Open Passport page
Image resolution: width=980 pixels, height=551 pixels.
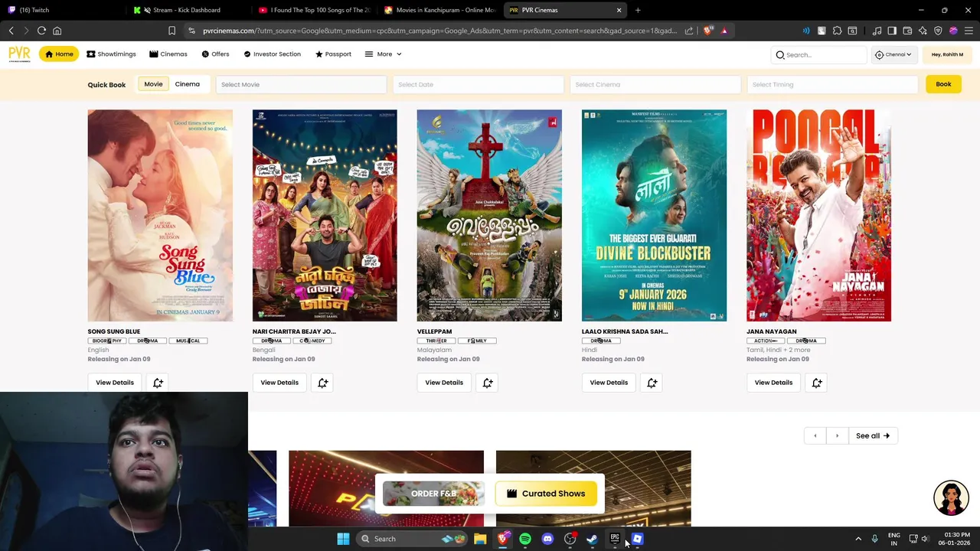pos(333,54)
